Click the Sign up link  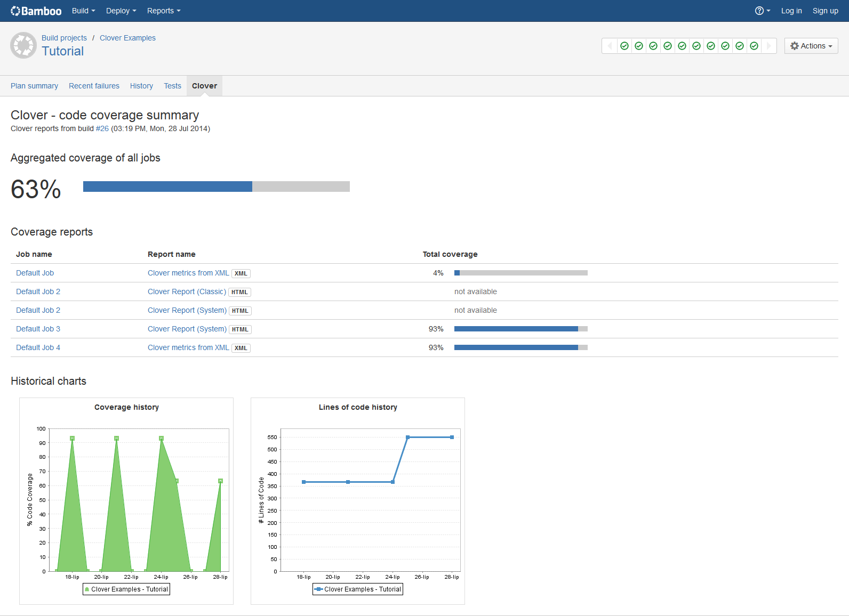pyautogui.click(x=825, y=11)
